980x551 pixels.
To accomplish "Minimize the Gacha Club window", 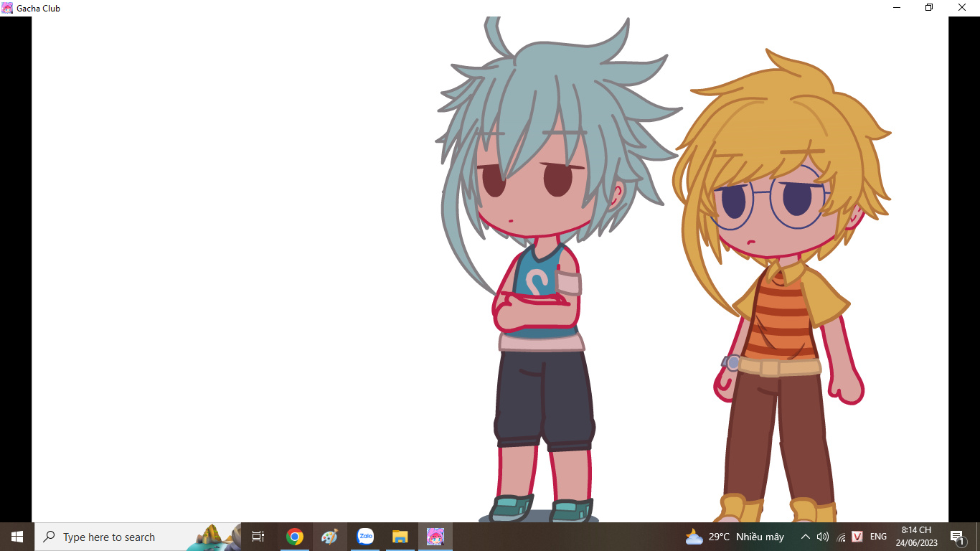I will (897, 8).
